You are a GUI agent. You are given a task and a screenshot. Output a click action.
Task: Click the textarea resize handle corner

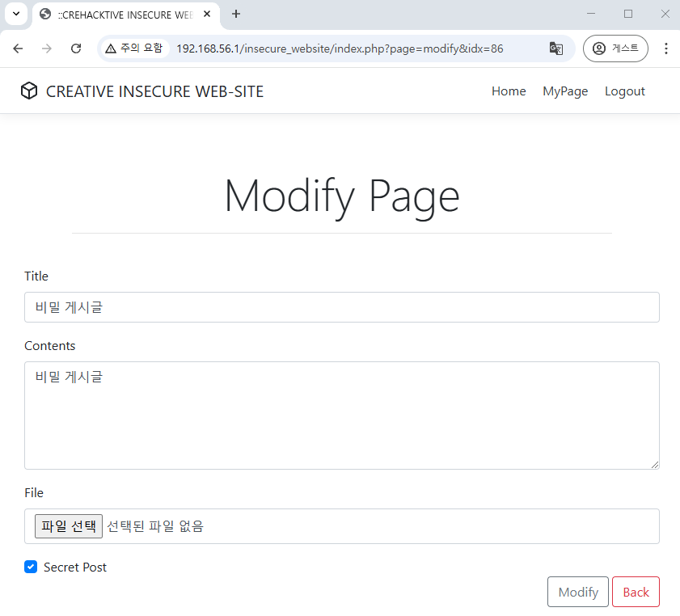(655, 465)
